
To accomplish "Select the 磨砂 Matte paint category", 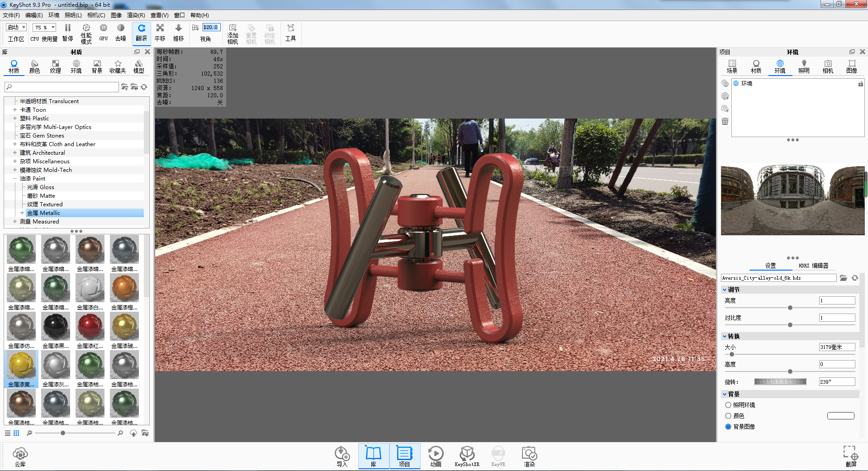I will (x=41, y=196).
